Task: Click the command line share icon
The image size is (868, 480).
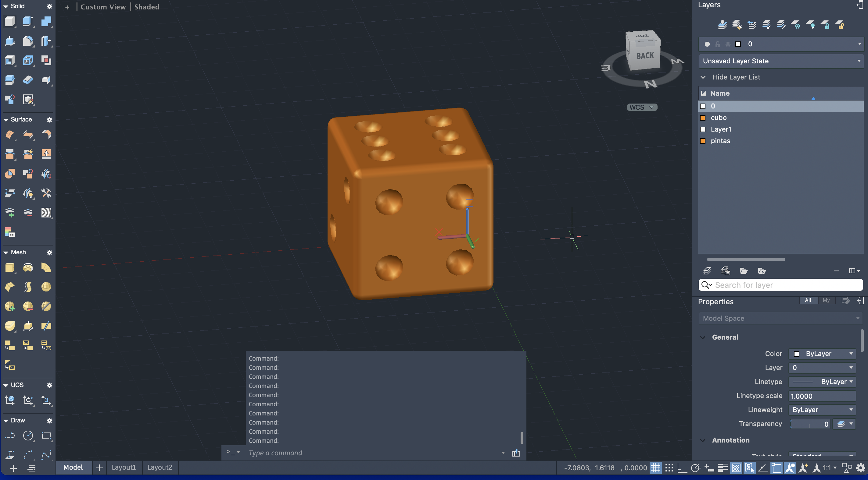Action: click(516, 453)
